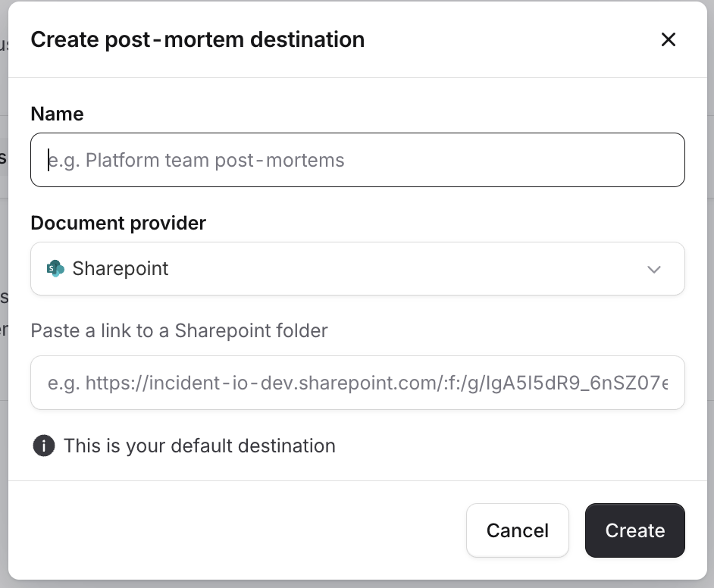
Task: Click the Sharepoint logo icon
Action: pos(55,268)
